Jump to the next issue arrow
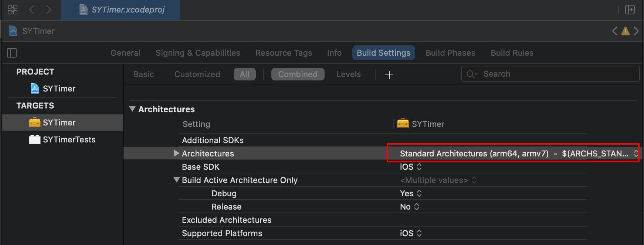 [636, 31]
